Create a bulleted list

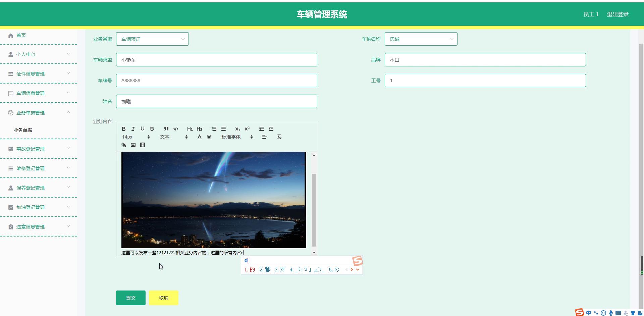coord(223,129)
